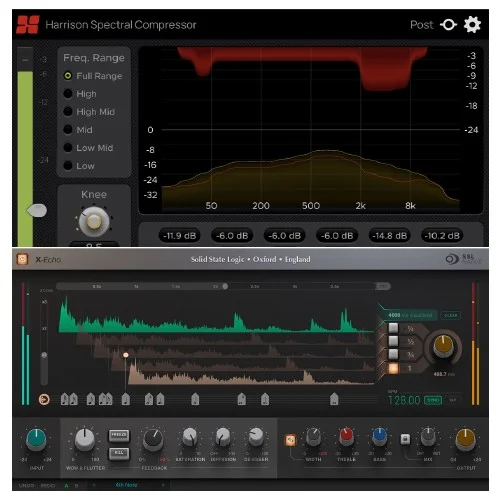Click the Harrison red logo

click(x=28, y=25)
